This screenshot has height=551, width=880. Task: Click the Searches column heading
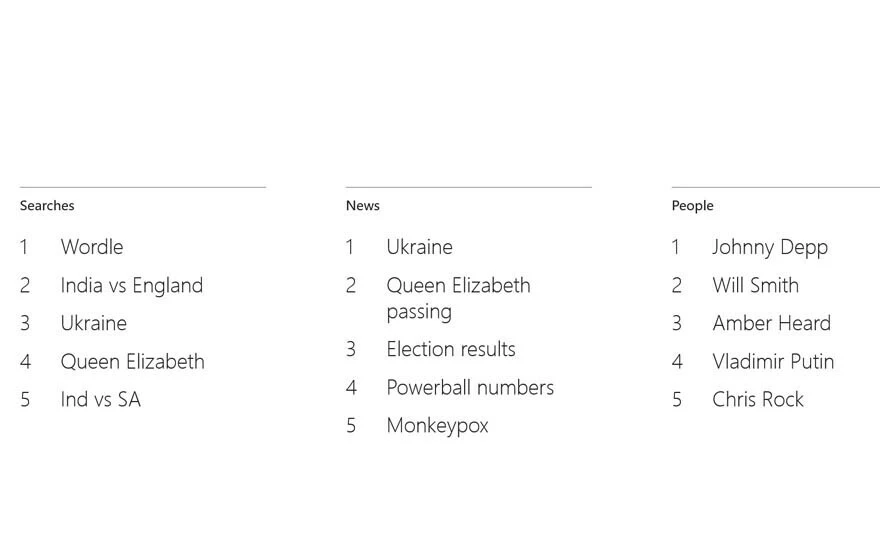[47, 206]
